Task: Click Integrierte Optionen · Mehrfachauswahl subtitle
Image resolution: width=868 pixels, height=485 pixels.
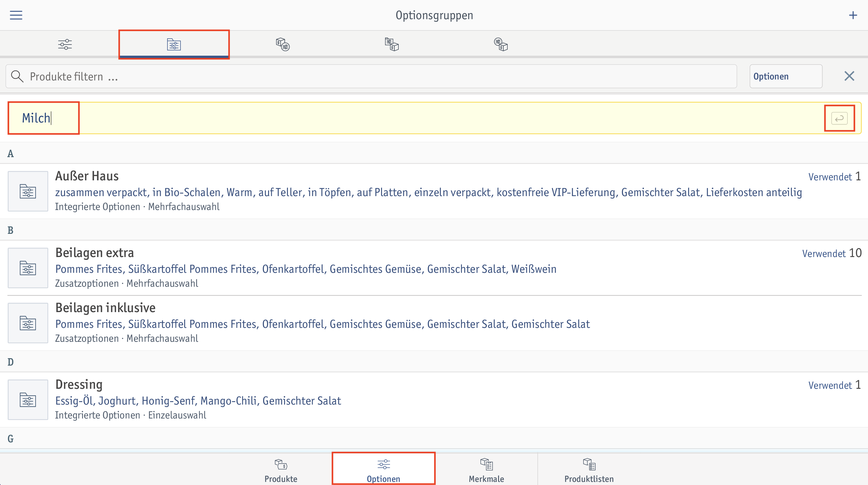Action: (x=137, y=207)
